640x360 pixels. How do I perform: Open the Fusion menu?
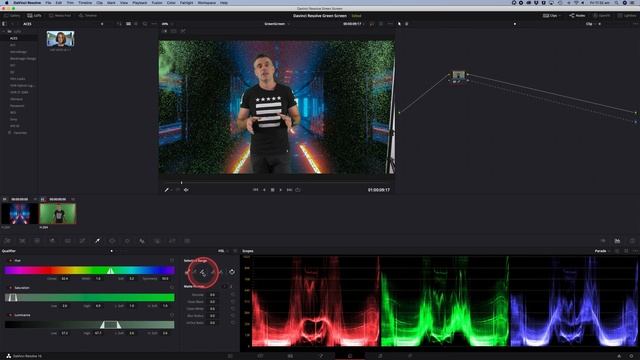point(157,2)
